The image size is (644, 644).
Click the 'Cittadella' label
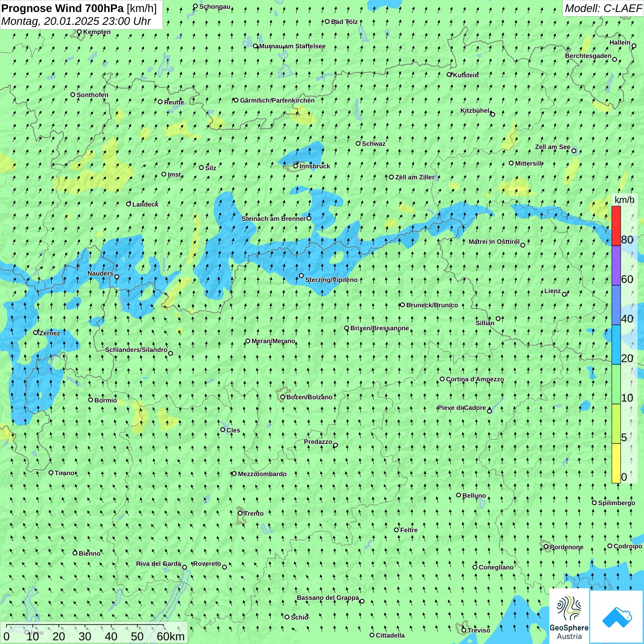tap(390, 635)
